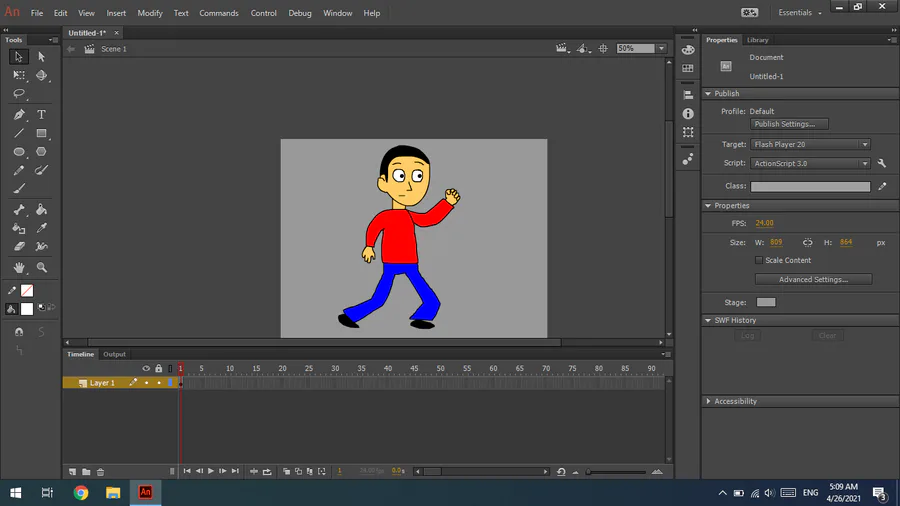Screen dimensions: 900x506
Task: Open the stage zoom 50% dropdown
Action: point(661,48)
